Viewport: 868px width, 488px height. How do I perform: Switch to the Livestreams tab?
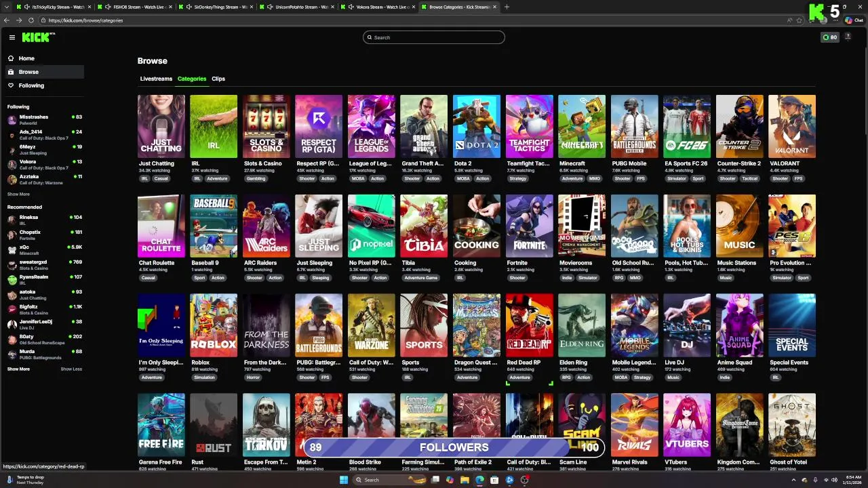pos(156,79)
